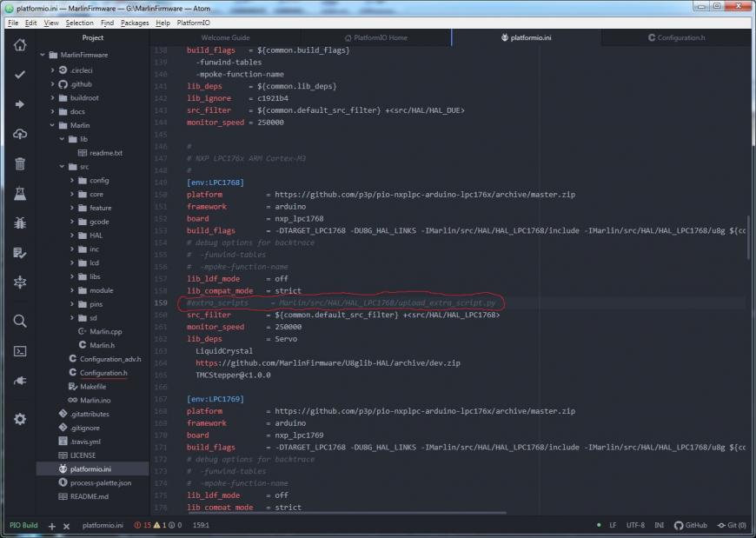Expand the docs folder arrow

(x=52, y=112)
